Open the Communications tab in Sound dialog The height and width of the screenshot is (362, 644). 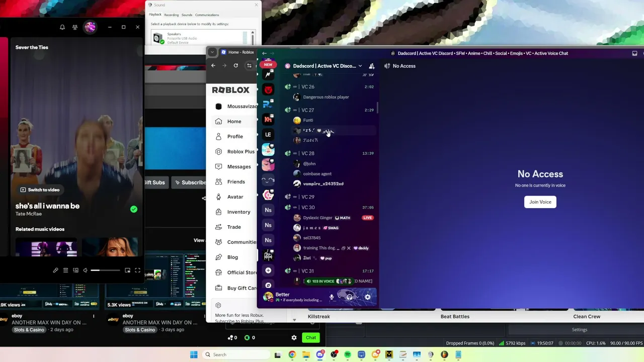point(207,15)
